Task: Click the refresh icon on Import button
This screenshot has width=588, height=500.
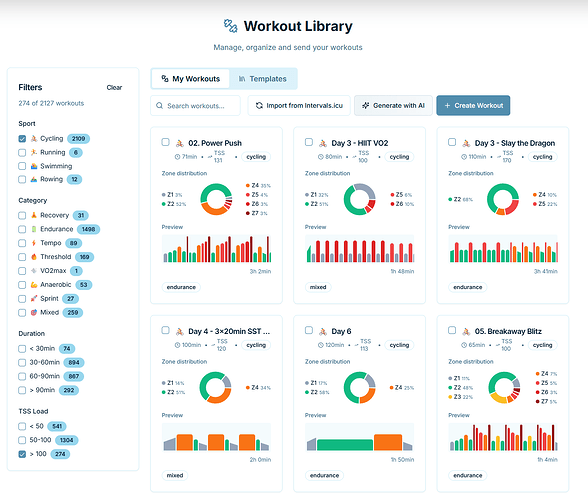Action: [x=259, y=106]
